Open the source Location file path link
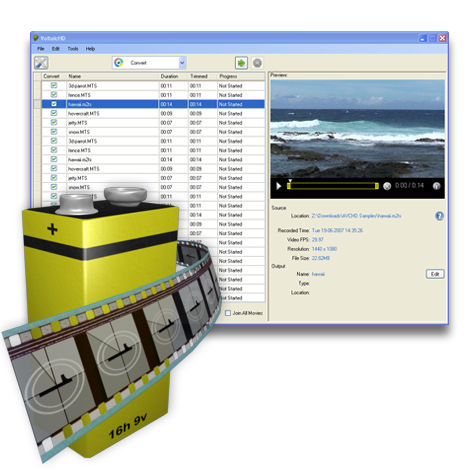 click(x=356, y=216)
